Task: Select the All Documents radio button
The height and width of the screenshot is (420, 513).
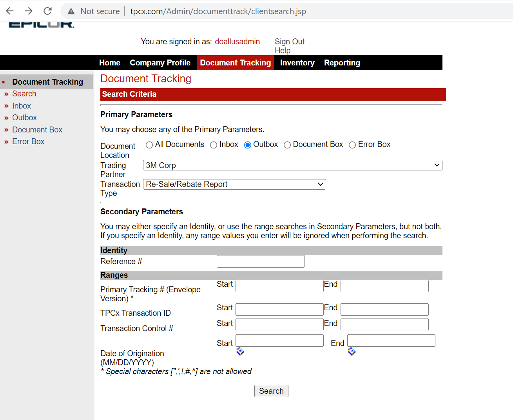Action: (x=149, y=145)
